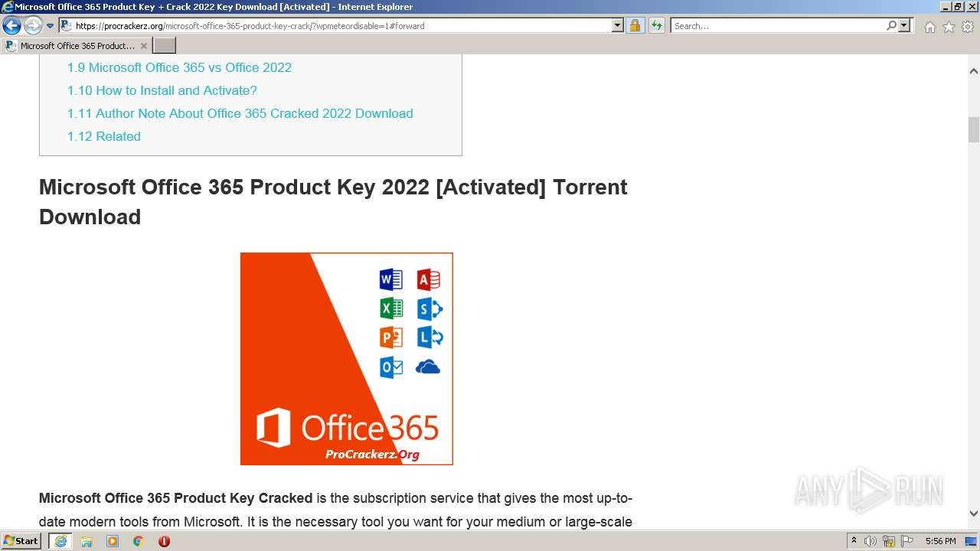Image resolution: width=980 pixels, height=551 pixels.
Task: Click the Lync icon in the Office image
Action: [x=430, y=337]
